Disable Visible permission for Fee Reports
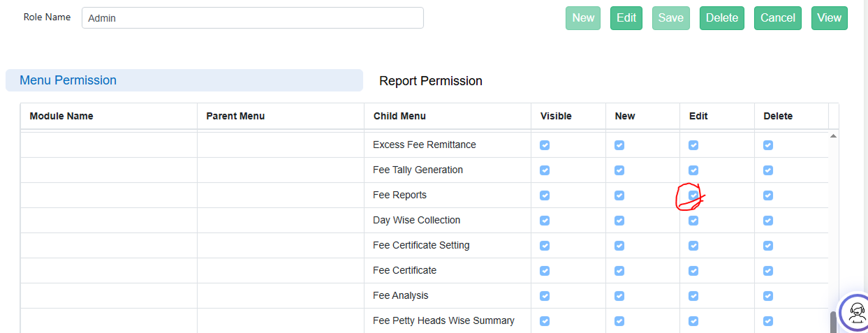Screen dimensions: 868x333 click(x=545, y=195)
